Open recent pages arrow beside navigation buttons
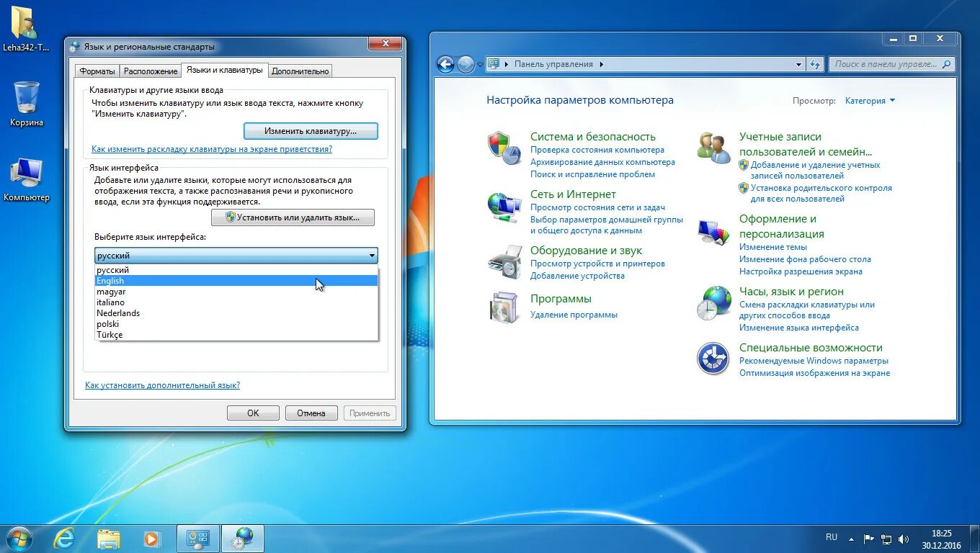 pyautogui.click(x=481, y=65)
